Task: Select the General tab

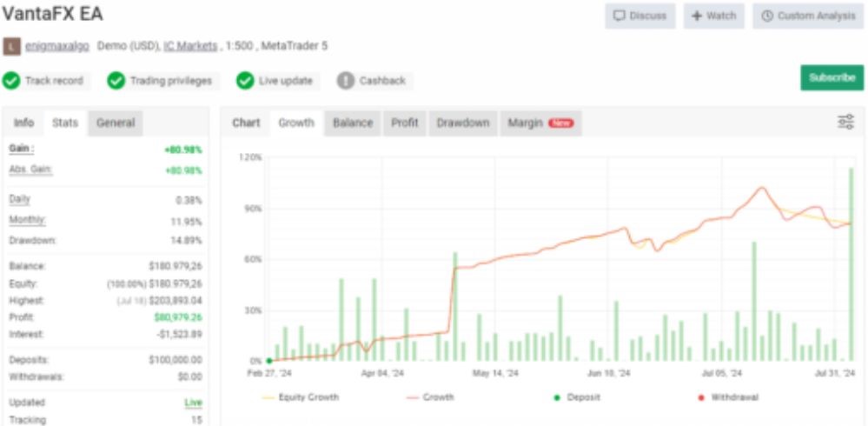Action: click(x=116, y=123)
